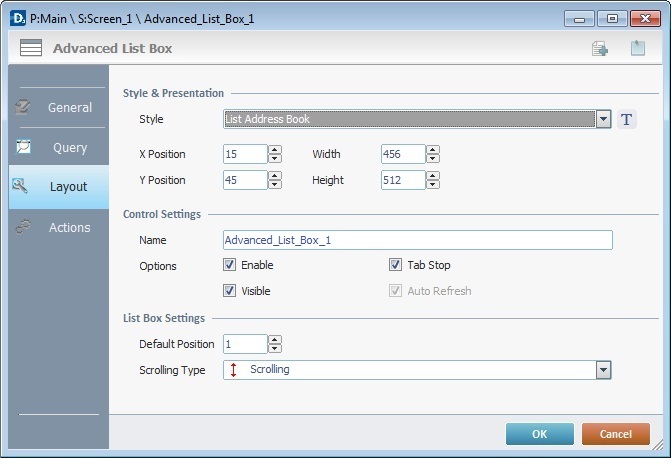Screen dimensions: 671x458
Task: Go to the Actions tab
Action: click(59, 227)
